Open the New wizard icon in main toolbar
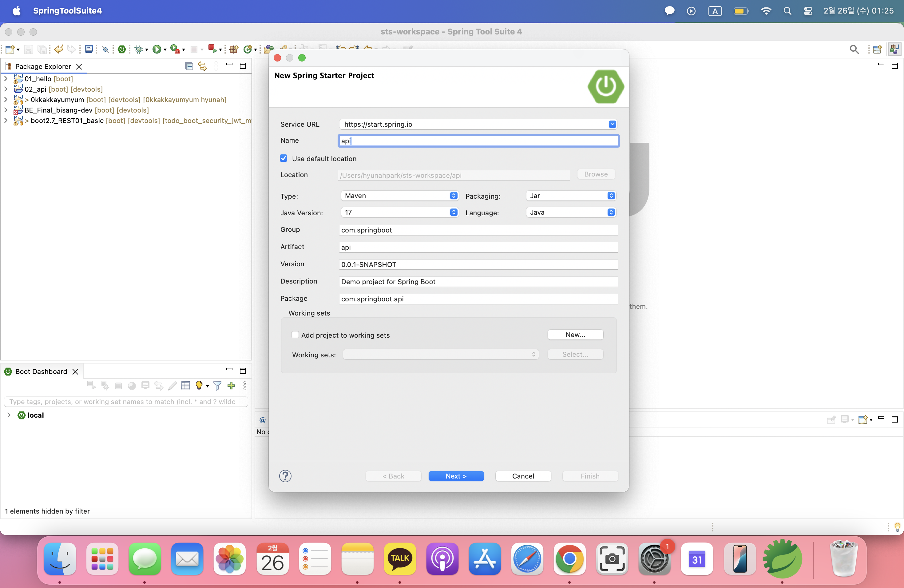The width and height of the screenshot is (904, 588). coord(10,50)
